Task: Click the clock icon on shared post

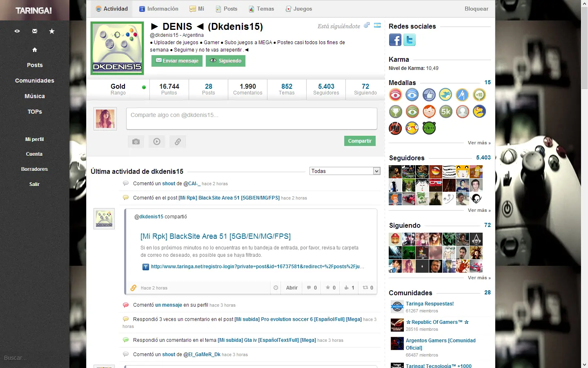Action: 276,288
